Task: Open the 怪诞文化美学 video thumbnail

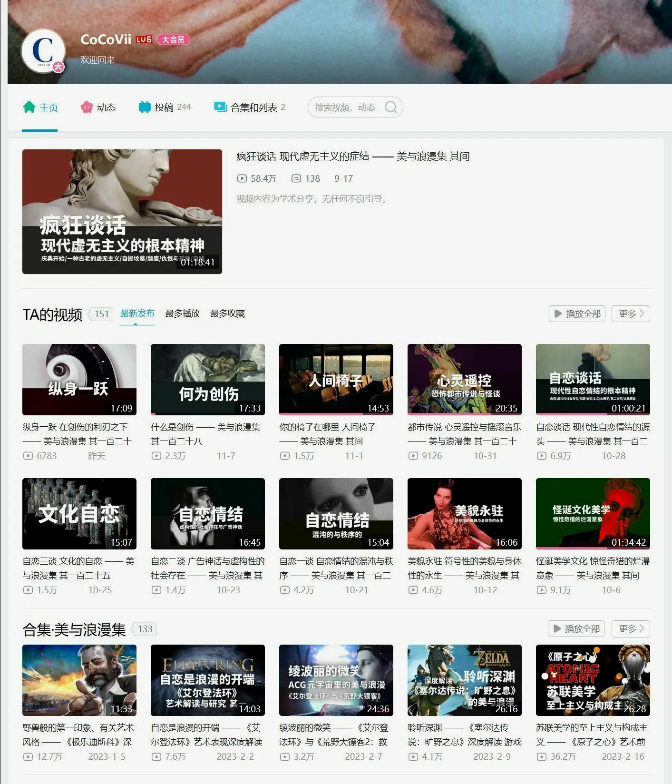Action: click(x=593, y=514)
